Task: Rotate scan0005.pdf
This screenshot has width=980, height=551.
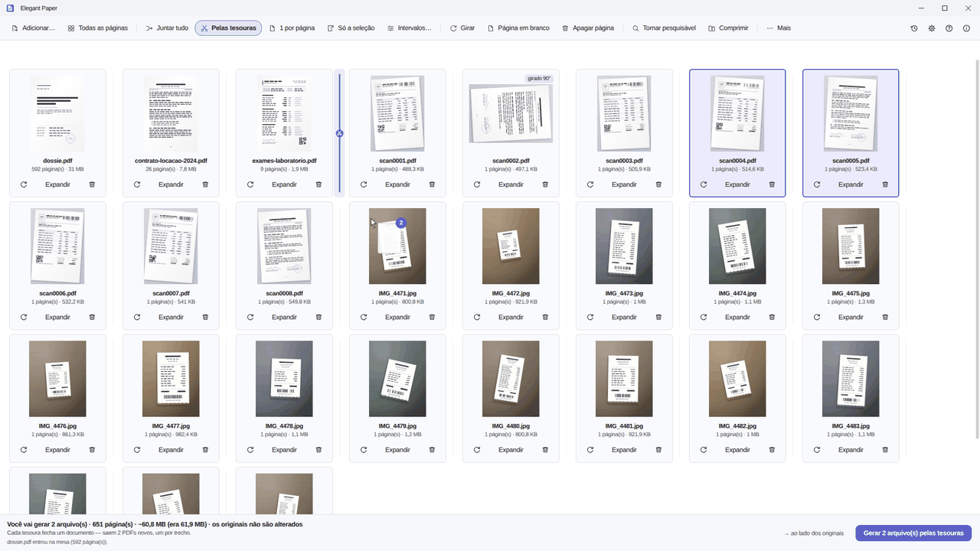Action: coord(817,184)
